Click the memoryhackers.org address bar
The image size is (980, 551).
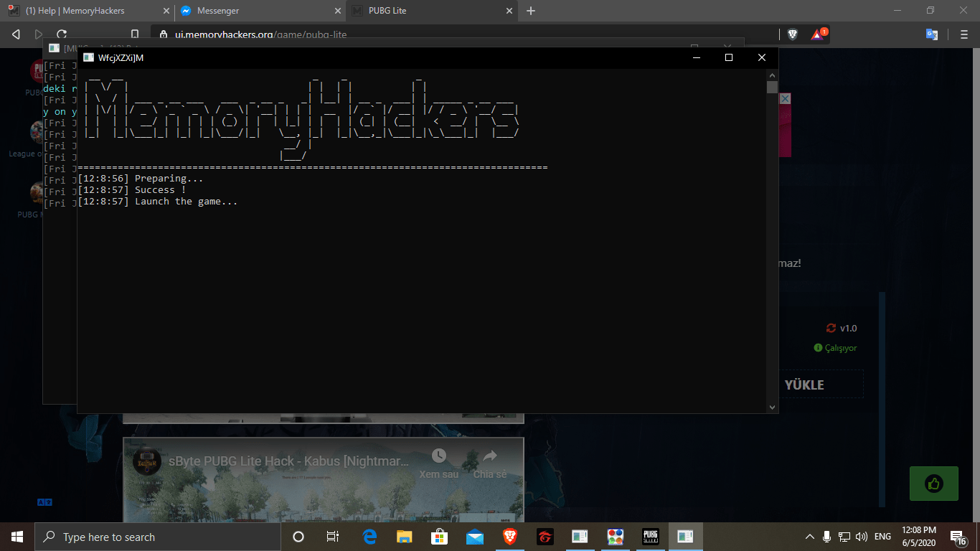tap(466, 34)
